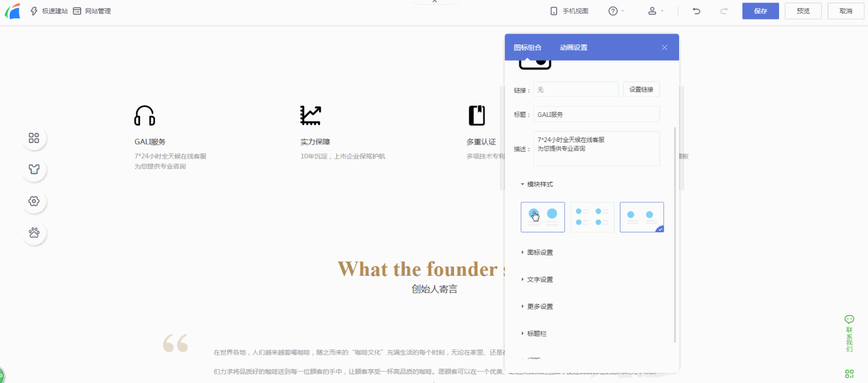Click the large quotation mark graphic

coord(175,343)
